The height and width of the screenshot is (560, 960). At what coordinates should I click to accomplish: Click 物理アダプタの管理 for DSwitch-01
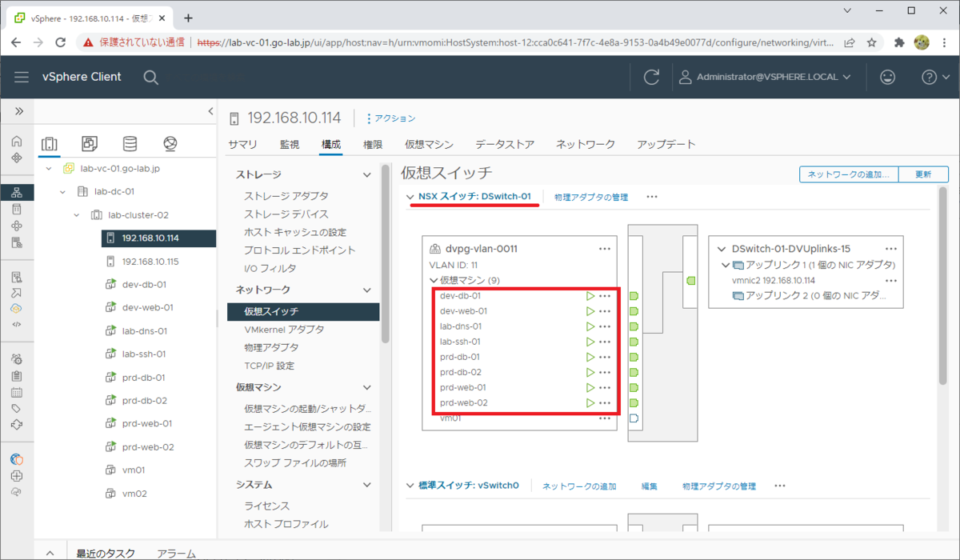[x=591, y=197]
